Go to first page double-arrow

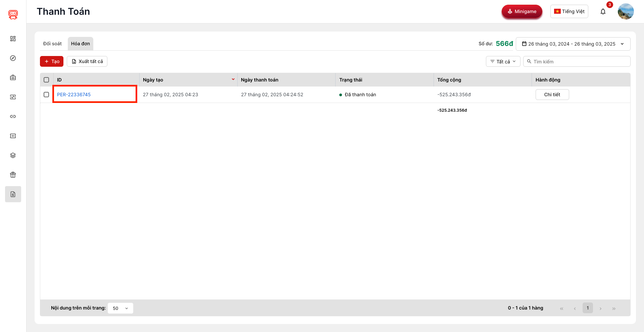click(x=561, y=309)
